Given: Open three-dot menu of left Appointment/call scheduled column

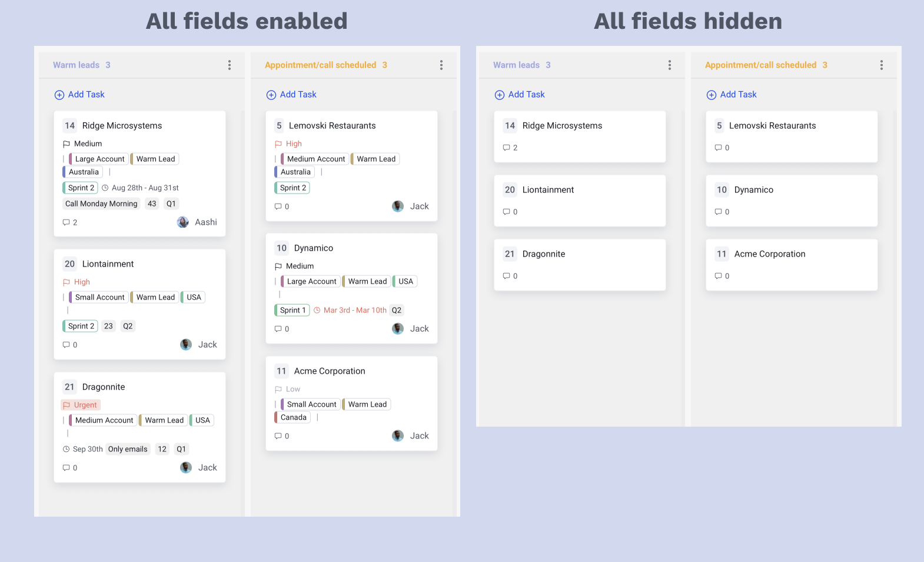Looking at the screenshot, I should tap(441, 65).
